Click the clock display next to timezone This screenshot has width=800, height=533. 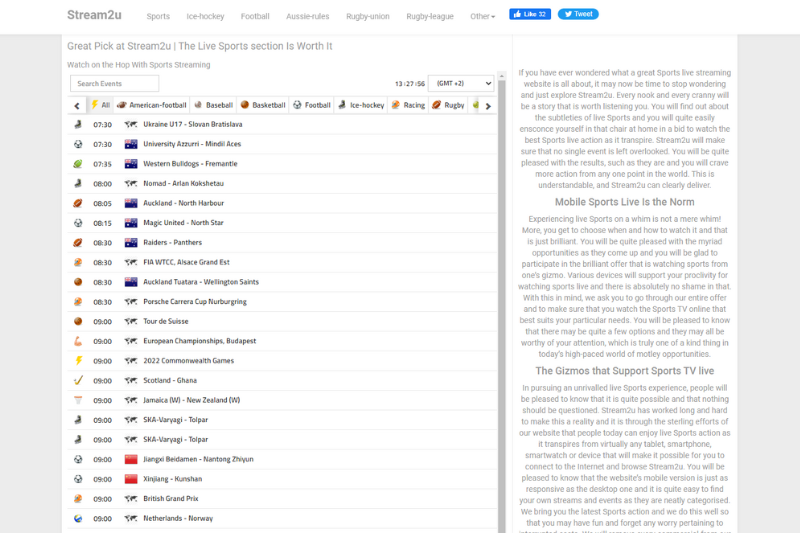tap(410, 84)
